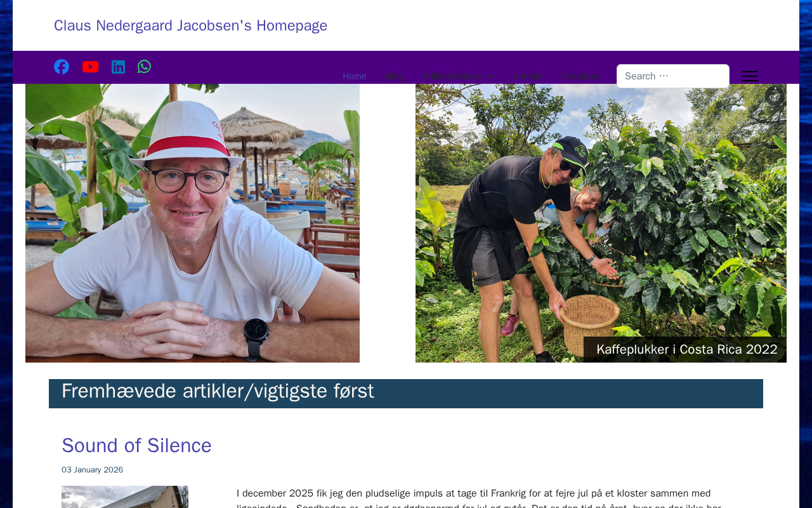
Task: Click the Kaffeplukker i Costa Rica 2022 caption
Action: (x=686, y=349)
